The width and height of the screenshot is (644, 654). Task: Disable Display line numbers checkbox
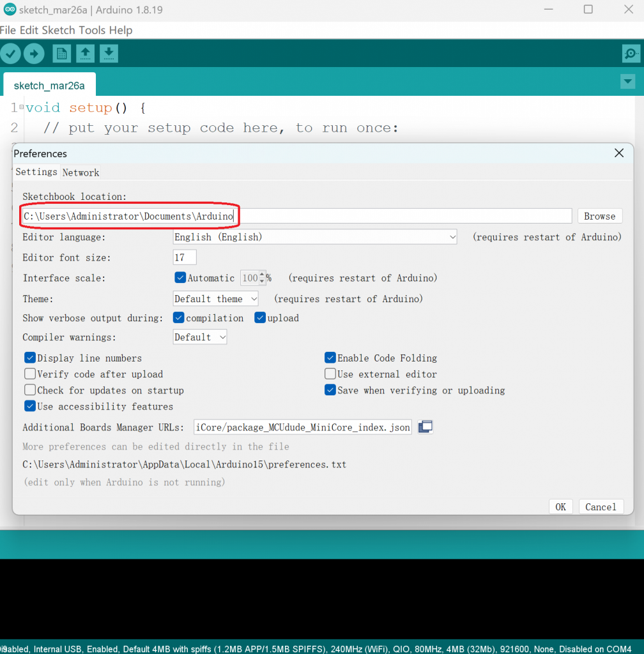tap(30, 358)
